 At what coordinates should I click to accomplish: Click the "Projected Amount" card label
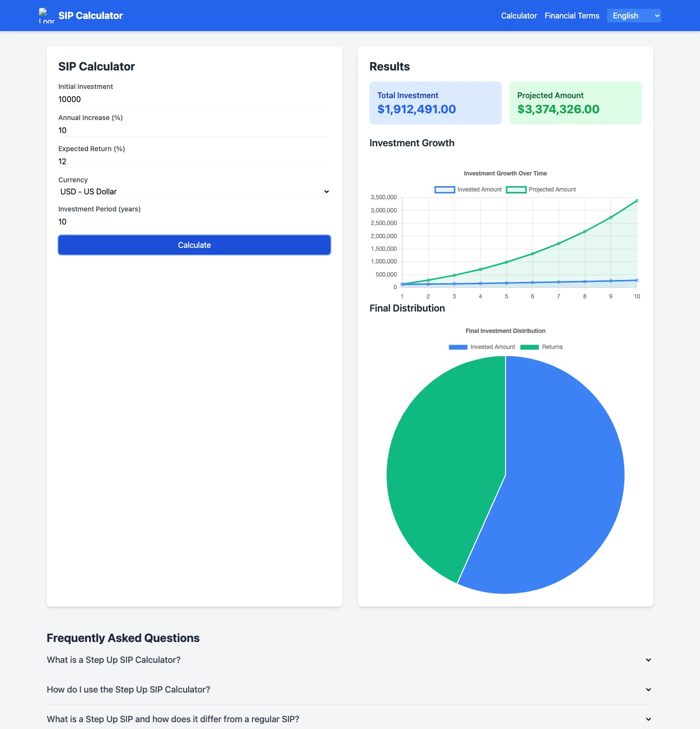click(550, 95)
